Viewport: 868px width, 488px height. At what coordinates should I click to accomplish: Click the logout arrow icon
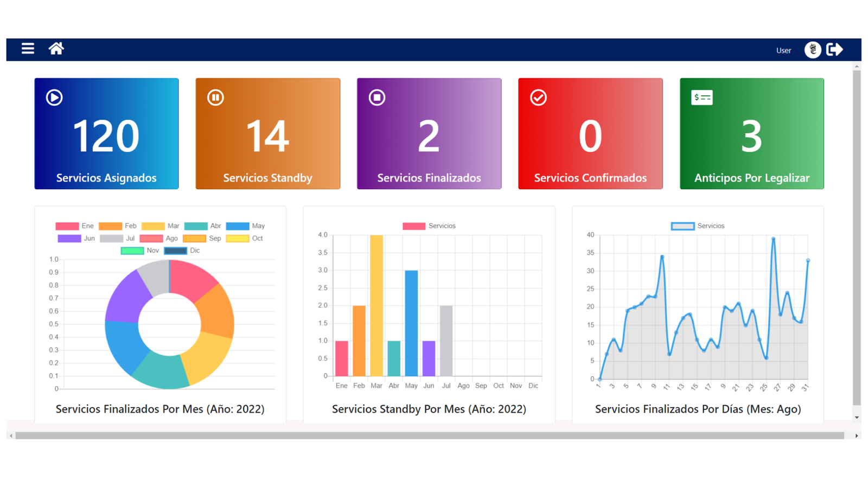pos(834,50)
